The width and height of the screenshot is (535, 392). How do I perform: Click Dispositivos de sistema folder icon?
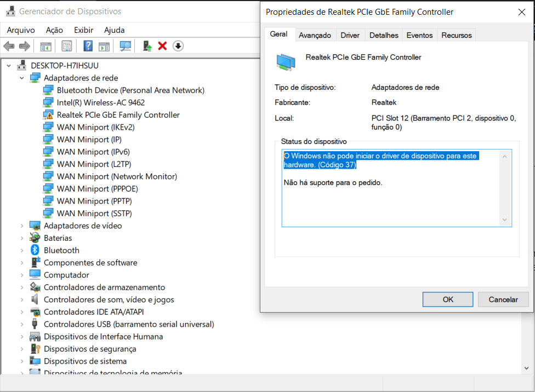pyautogui.click(x=35, y=361)
